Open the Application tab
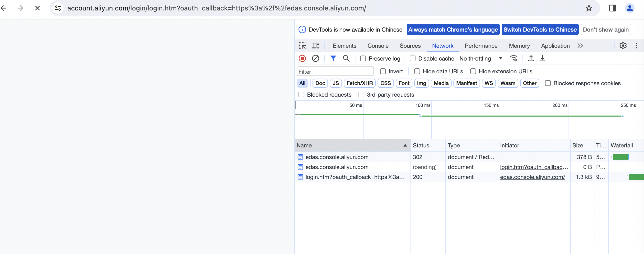This screenshot has height=254, width=644. 555,46
